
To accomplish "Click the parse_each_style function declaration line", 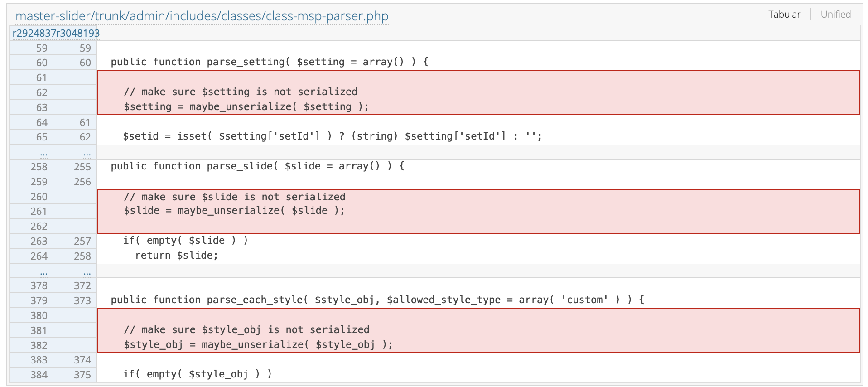I will pyautogui.click(x=378, y=300).
